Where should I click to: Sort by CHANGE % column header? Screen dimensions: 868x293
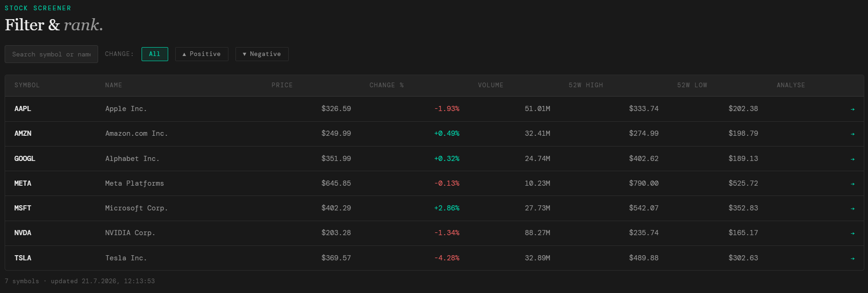click(386, 85)
